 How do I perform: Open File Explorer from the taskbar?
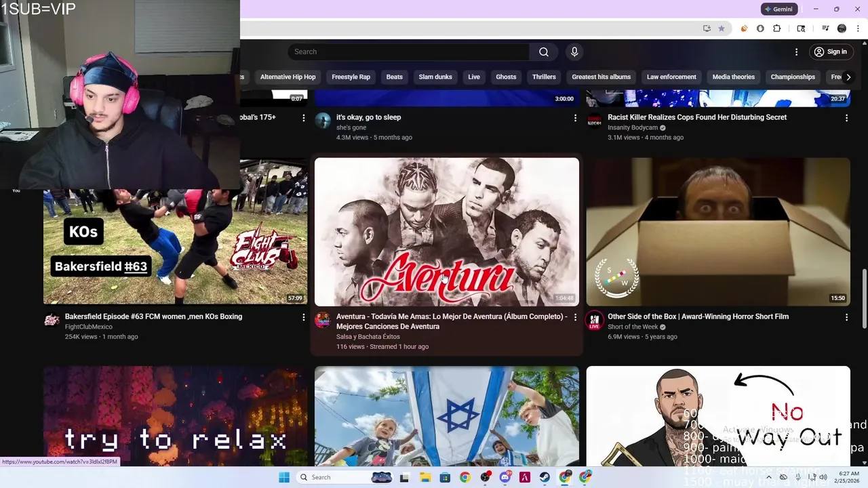(x=425, y=477)
